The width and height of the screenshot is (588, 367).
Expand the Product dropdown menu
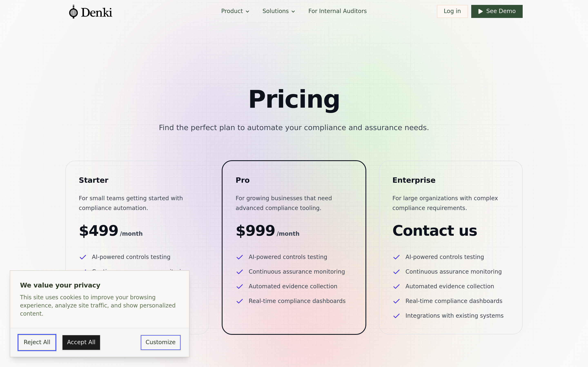pyautogui.click(x=235, y=11)
